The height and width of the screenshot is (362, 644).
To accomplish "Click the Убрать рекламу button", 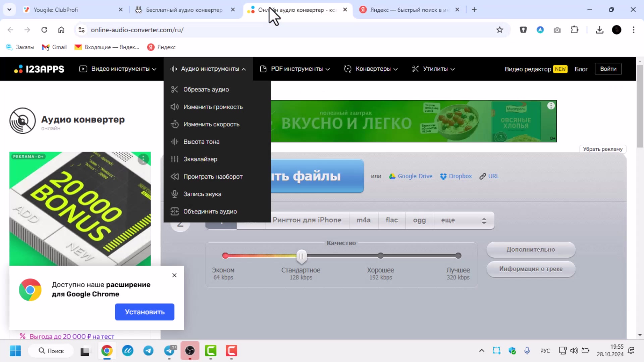I will (602, 149).
